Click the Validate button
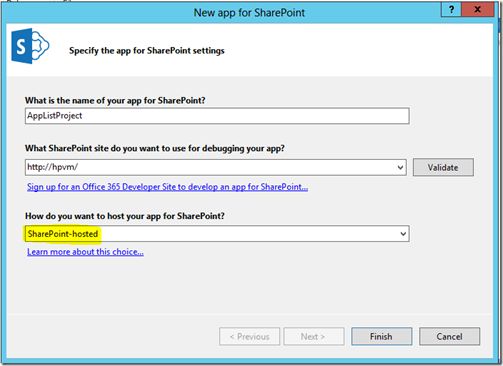Image resolution: width=503 pixels, height=366 pixels. tap(443, 167)
